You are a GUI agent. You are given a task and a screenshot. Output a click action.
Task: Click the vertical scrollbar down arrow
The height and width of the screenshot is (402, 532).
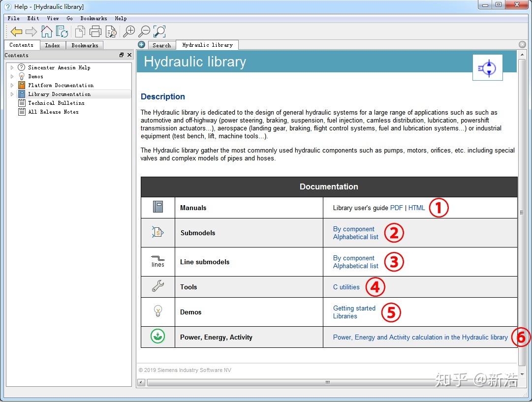point(522,374)
